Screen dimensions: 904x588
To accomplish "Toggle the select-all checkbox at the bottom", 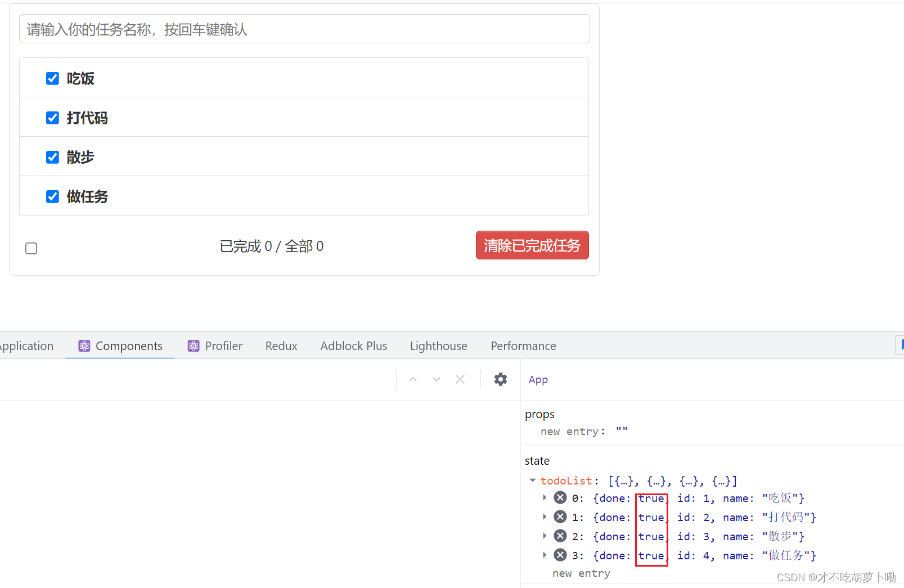I will pyautogui.click(x=31, y=248).
